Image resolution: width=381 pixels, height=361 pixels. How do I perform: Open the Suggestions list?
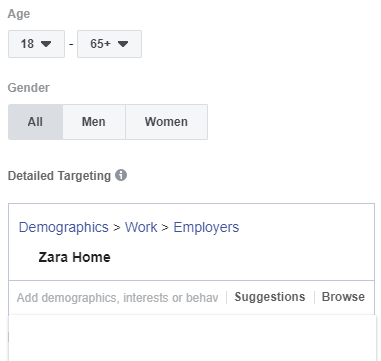pyautogui.click(x=270, y=297)
